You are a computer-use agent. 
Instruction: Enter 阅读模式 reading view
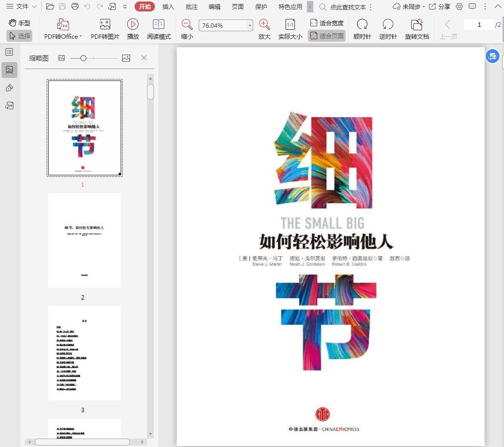(x=158, y=25)
